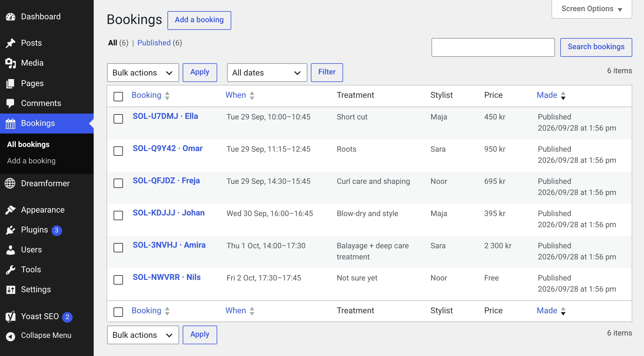The image size is (644, 356).
Task: Select the SOL-QFJDZ Freja row checkbox
Action: (x=118, y=183)
